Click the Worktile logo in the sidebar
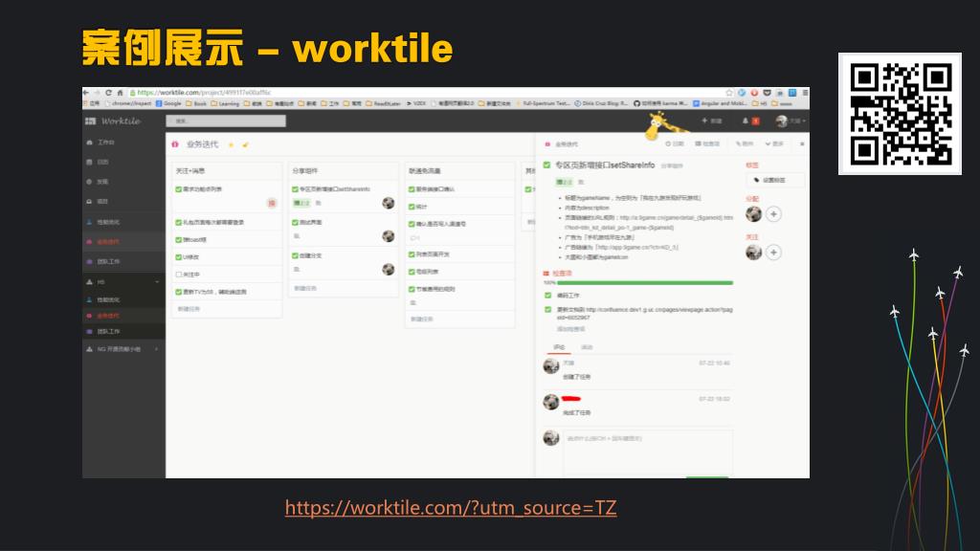Screen dimensions: 980x551 [x=113, y=121]
